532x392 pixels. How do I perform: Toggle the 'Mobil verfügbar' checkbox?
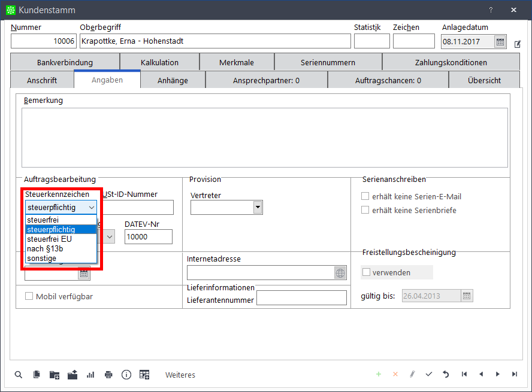(29, 296)
